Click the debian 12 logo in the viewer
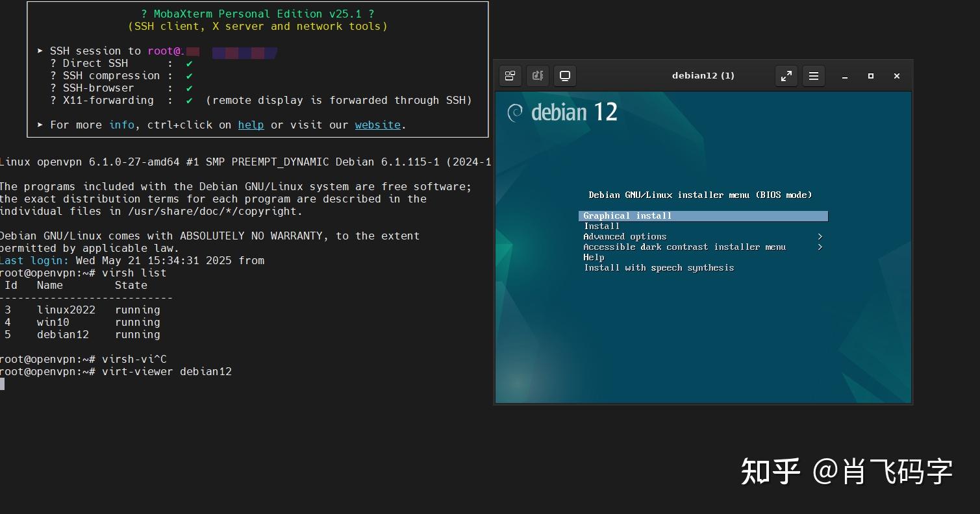The height and width of the screenshot is (514, 980). pyautogui.click(x=562, y=112)
